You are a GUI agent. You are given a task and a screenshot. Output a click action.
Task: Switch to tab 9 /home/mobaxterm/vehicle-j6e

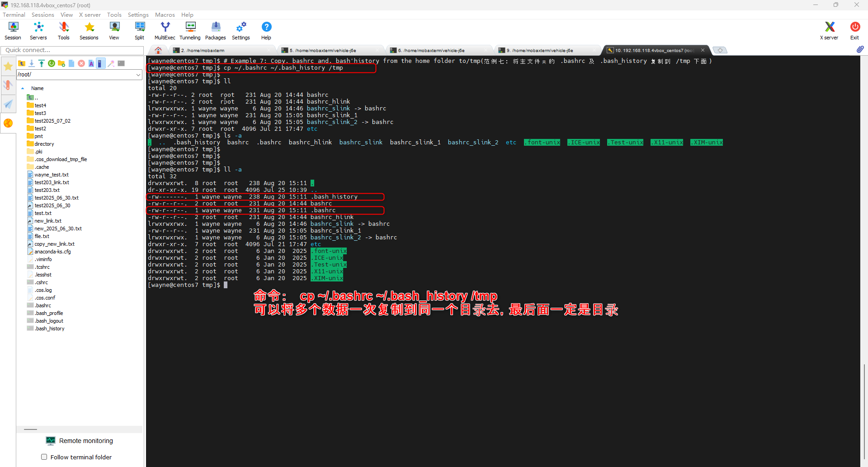[547, 50]
